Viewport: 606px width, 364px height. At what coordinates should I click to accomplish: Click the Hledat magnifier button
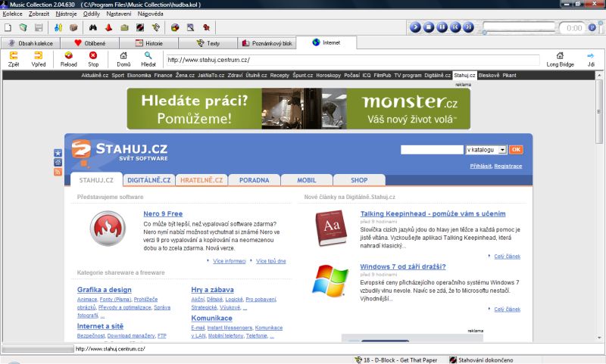click(x=148, y=60)
